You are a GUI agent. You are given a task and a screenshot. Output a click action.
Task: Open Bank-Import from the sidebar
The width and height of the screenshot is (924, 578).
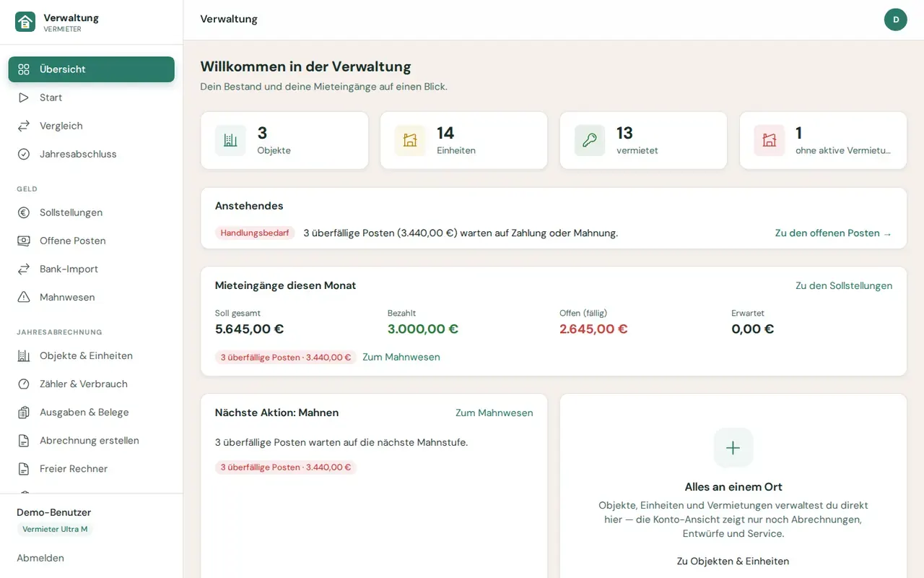point(92,269)
